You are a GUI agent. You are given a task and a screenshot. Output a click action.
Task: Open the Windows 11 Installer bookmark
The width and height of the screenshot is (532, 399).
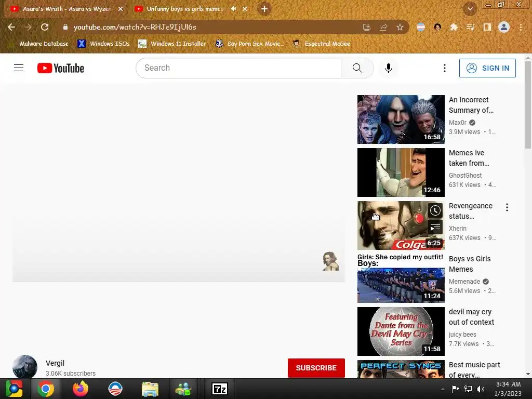(x=172, y=44)
